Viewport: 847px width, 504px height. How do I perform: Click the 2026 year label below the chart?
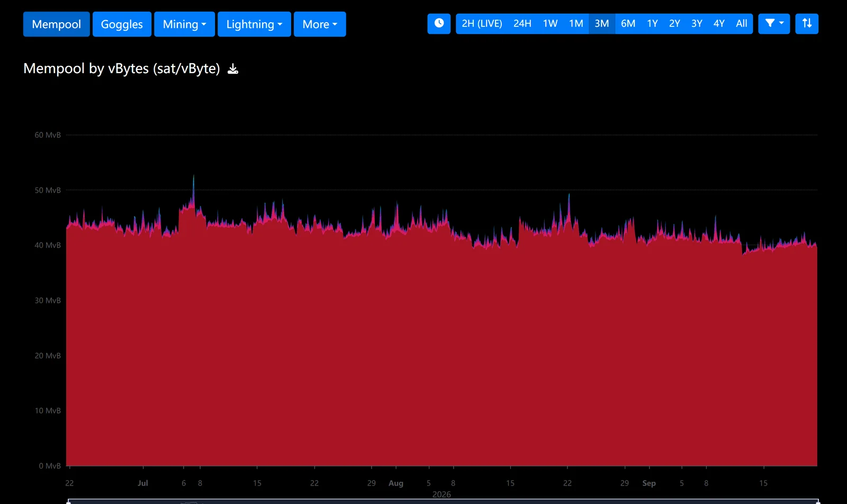pos(441,494)
